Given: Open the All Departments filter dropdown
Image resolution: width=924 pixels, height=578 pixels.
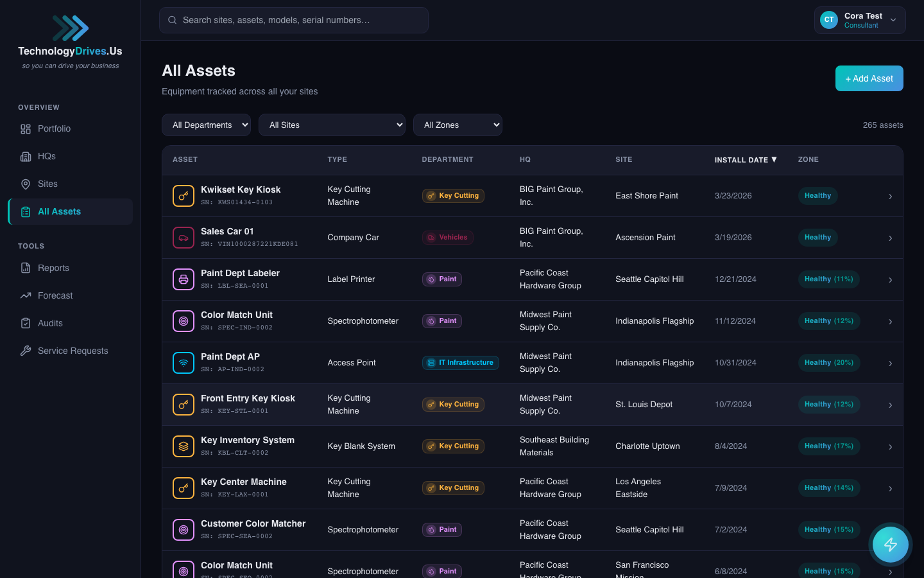Looking at the screenshot, I should point(206,125).
